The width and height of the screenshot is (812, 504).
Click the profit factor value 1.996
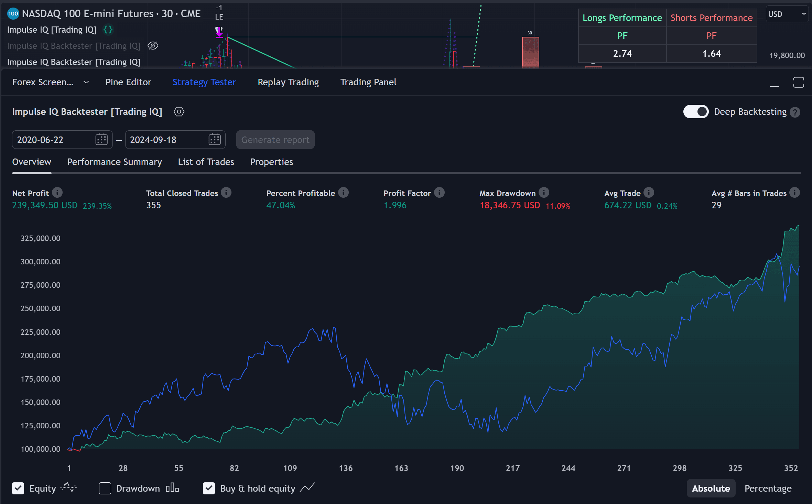click(x=395, y=205)
